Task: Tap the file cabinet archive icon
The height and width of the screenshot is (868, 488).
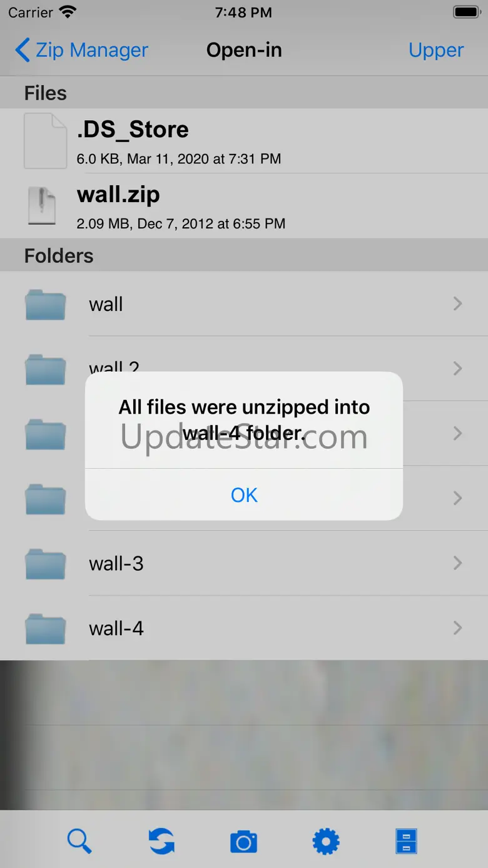Action: coord(407,841)
